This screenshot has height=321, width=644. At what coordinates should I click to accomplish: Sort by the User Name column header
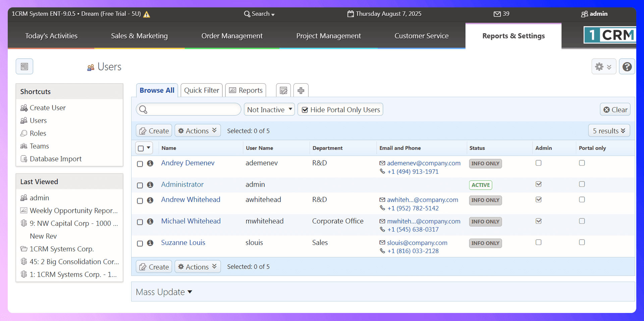click(259, 148)
